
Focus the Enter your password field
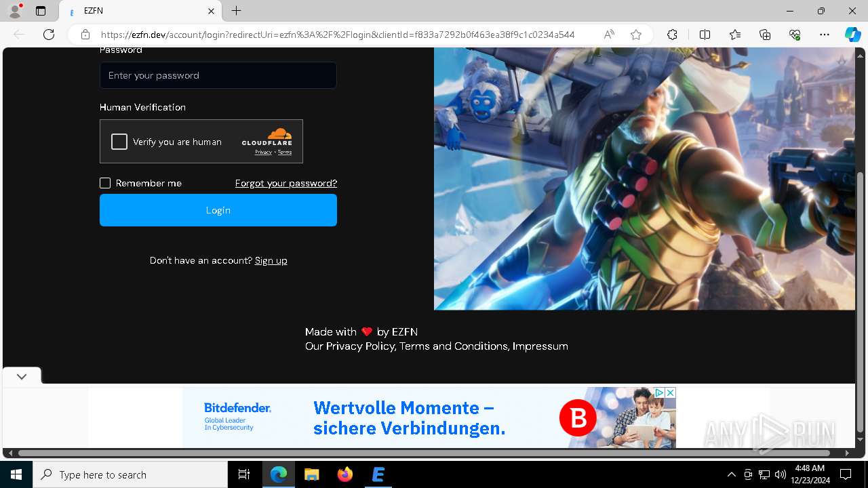(218, 75)
